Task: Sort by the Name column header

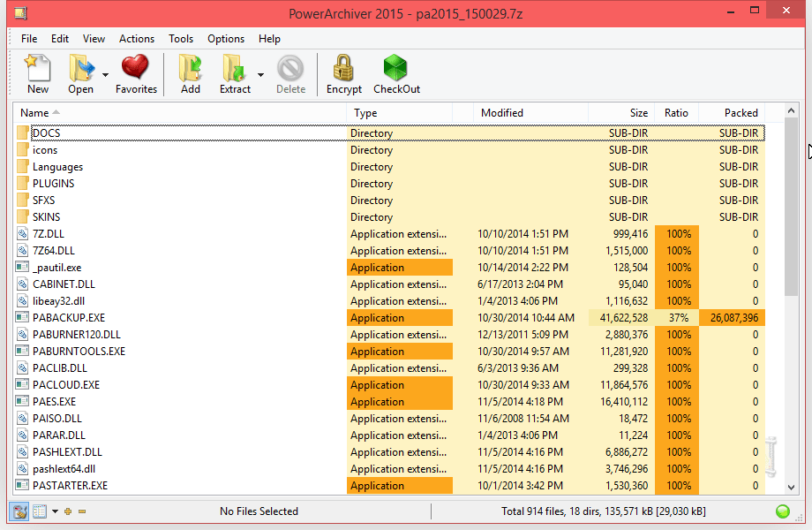Action: click(x=180, y=113)
